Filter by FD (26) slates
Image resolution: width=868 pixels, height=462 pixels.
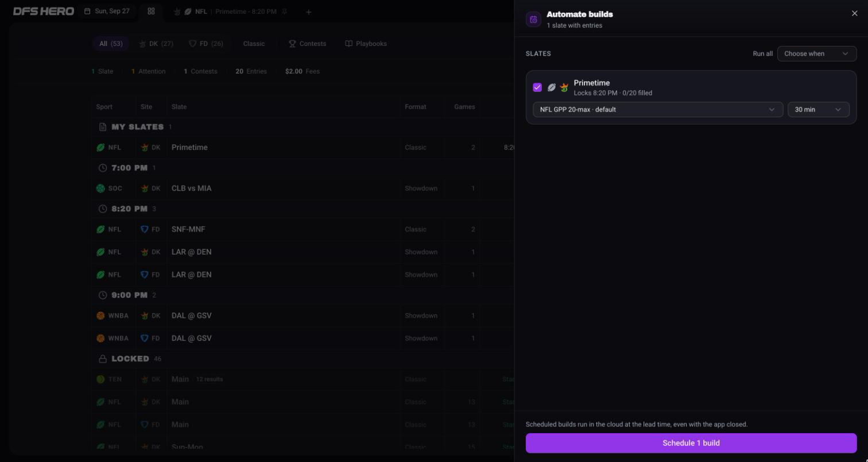click(206, 44)
